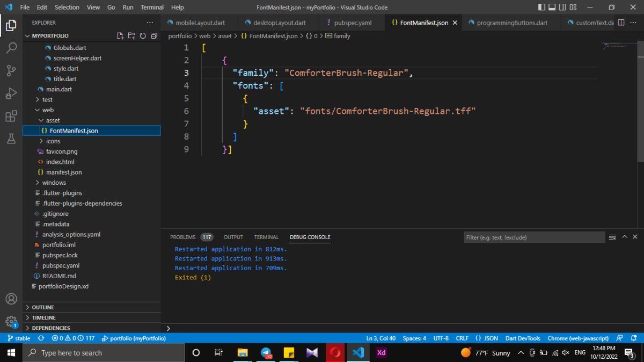The width and height of the screenshot is (644, 362).
Task: Click the sync changes icon in status bar
Action: point(41,338)
